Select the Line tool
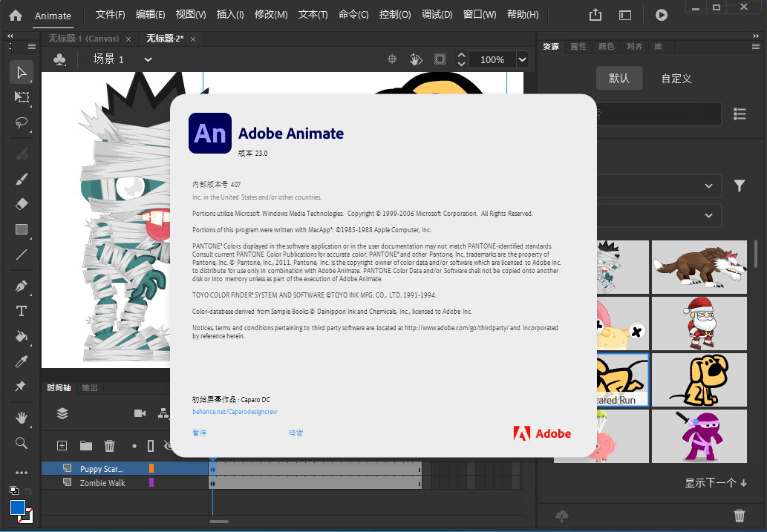The width and height of the screenshot is (767, 532). (22, 254)
